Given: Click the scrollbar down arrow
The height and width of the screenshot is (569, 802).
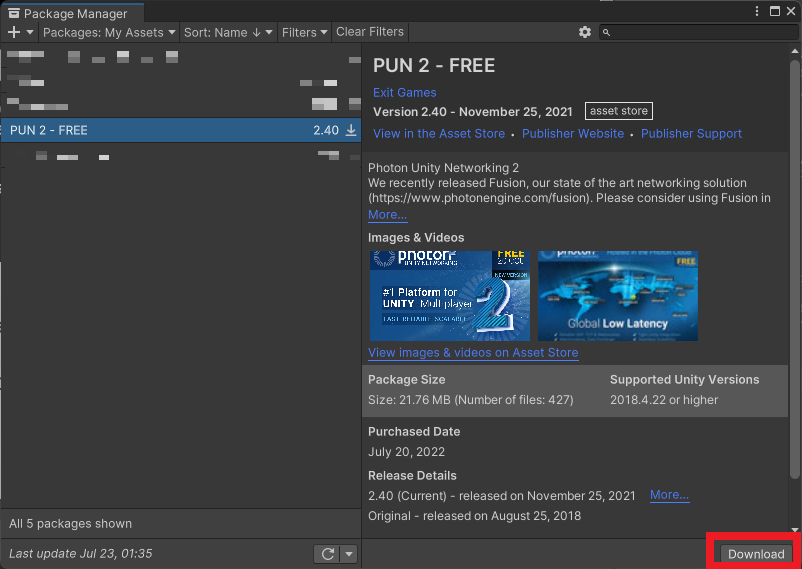Looking at the screenshot, I should click(794, 530).
